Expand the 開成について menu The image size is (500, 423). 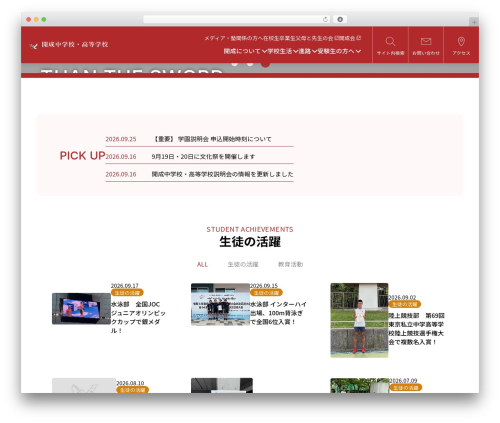245,51
